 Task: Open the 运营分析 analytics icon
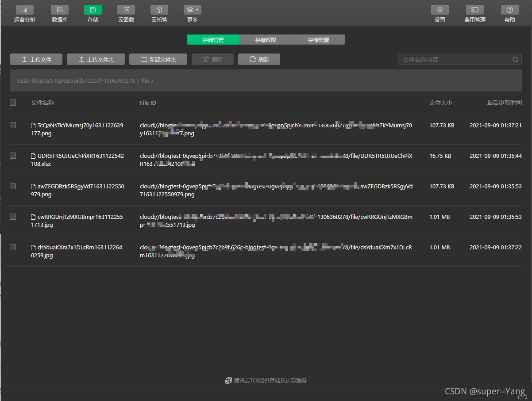[x=24, y=10]
